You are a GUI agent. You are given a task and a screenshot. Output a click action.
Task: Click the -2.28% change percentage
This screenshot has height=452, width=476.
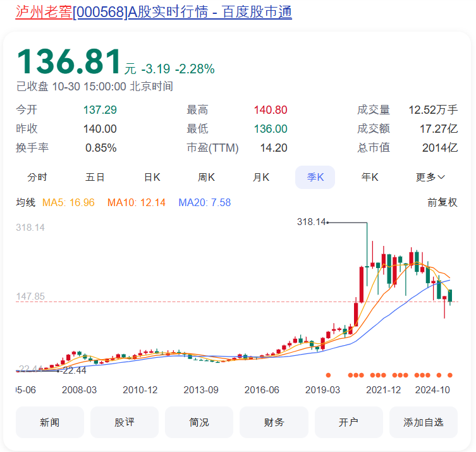[x=195, y=69]
